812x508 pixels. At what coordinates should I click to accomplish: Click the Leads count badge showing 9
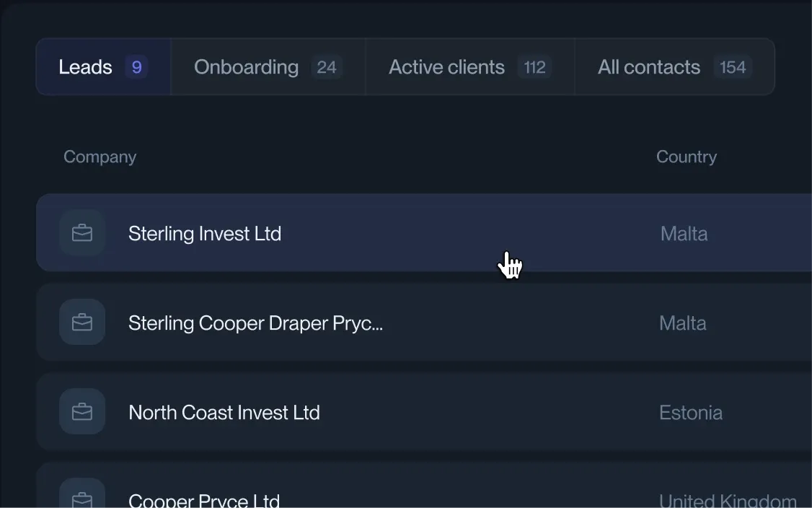point(136,66)
